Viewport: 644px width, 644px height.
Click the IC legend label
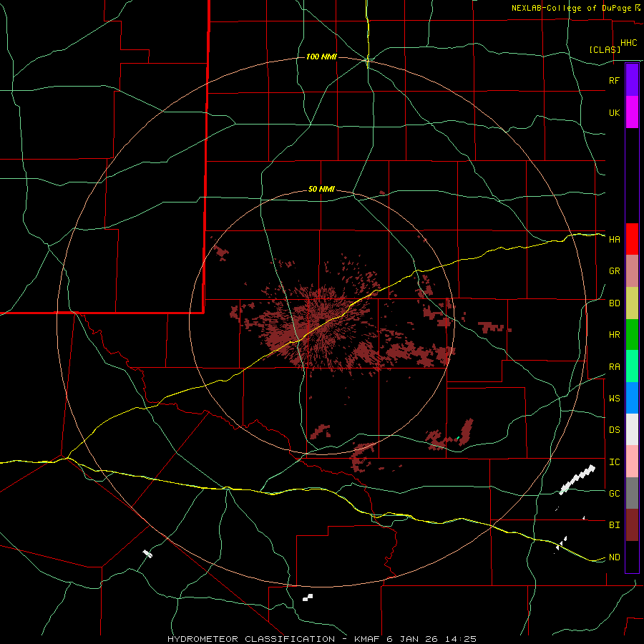click(614, 462)
